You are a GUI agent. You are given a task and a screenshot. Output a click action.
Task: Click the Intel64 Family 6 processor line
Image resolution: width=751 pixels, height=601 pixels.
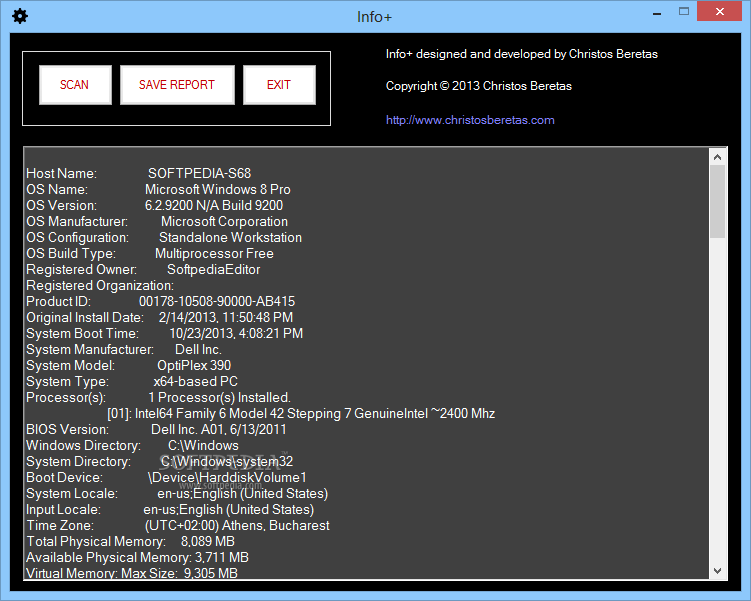(301, 414)
